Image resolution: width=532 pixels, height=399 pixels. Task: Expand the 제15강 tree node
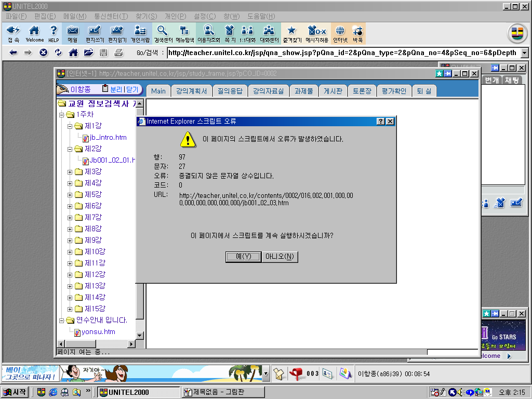coord(70,309)
